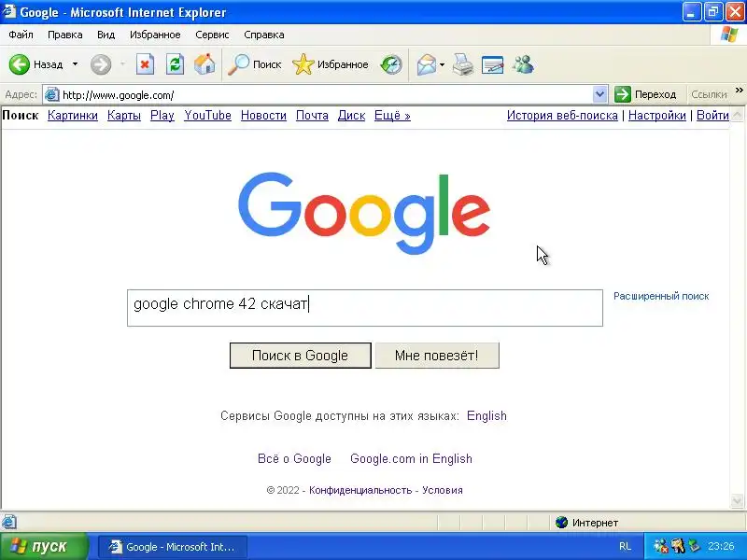Viewport: 747px width, 560px height.
Task: Open the YouTube link
Action: click(207, 115)
